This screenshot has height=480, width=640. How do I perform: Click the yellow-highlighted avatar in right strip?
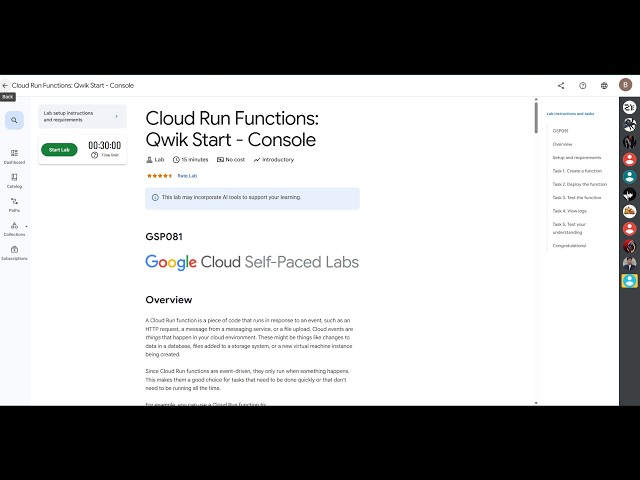pos(629,281)
